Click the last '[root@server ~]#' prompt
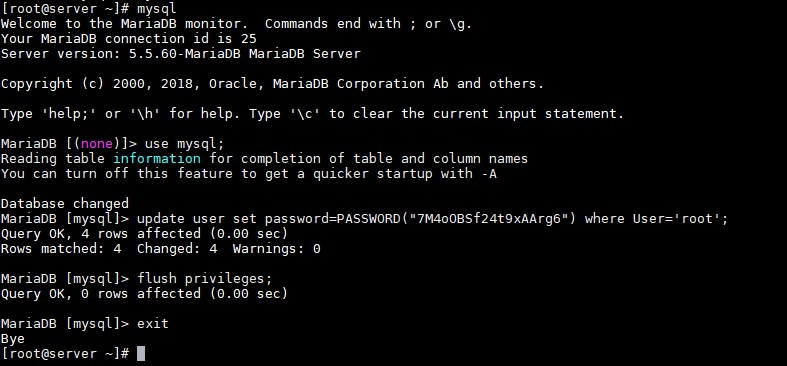 click(65, 354)
